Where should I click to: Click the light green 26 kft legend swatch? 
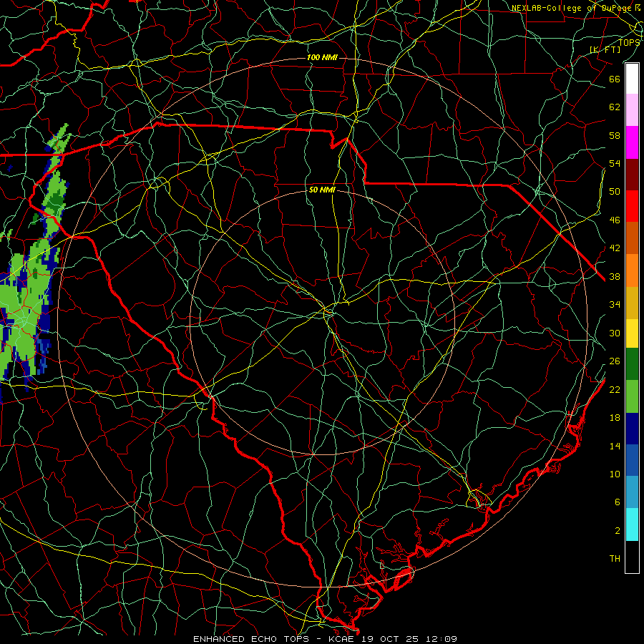point(632,396)
